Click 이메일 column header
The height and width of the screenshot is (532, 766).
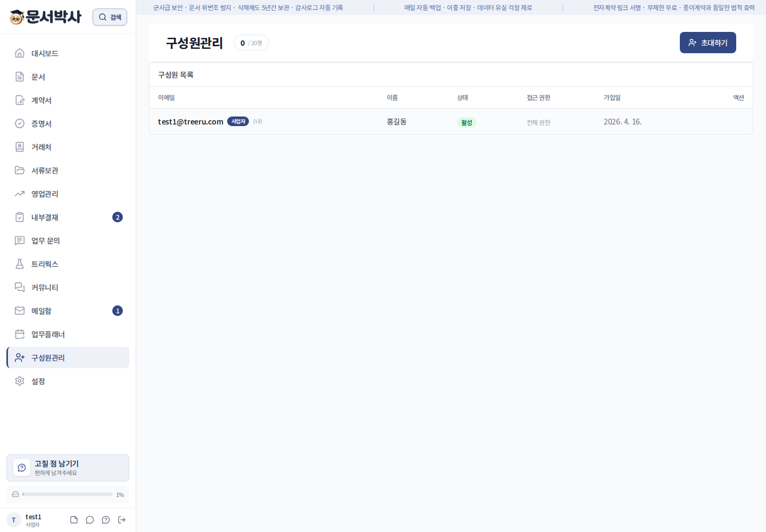[166, 97]
